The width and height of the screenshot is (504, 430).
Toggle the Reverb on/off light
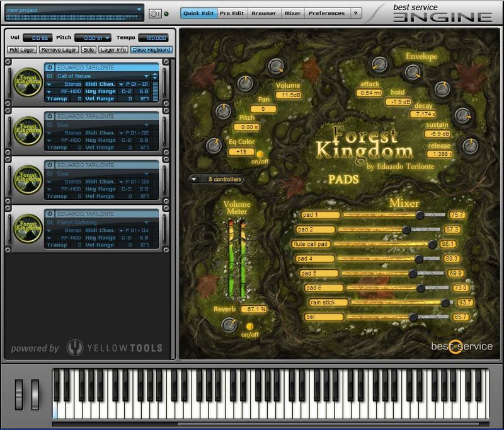[250, 326]
